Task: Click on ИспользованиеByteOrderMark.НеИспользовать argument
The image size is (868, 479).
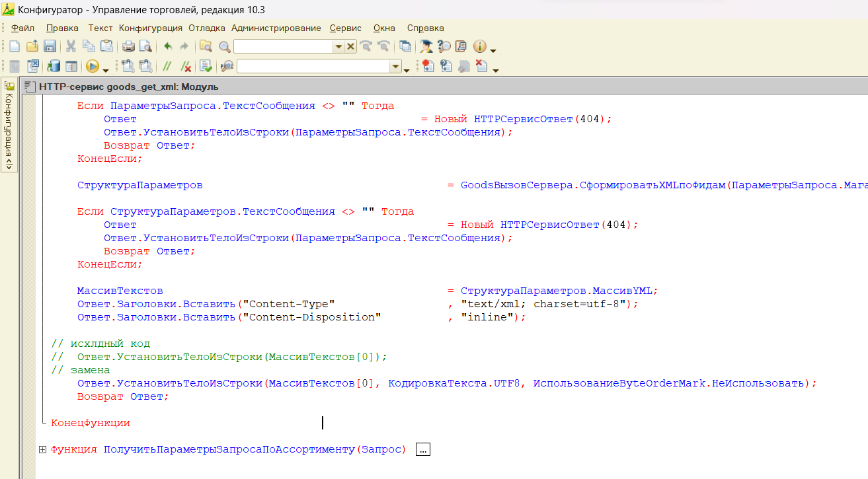Action: pyautogui.click(x=669, y=383)
